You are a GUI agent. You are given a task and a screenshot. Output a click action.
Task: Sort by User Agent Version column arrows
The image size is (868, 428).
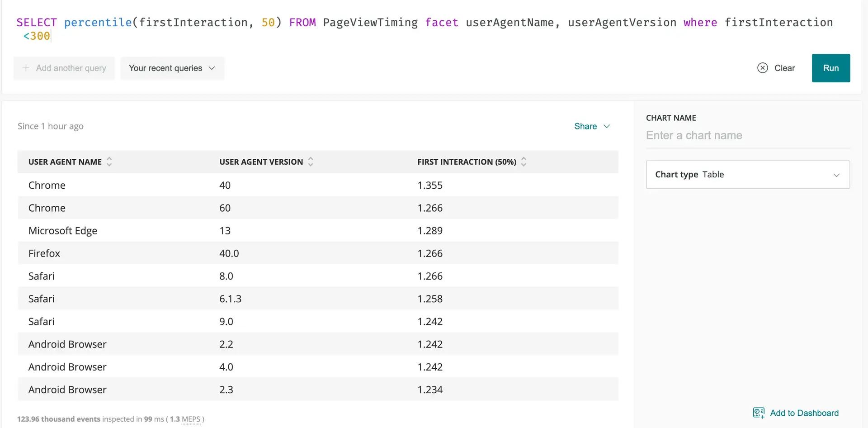pyautogui.click(x=311, y=162)
